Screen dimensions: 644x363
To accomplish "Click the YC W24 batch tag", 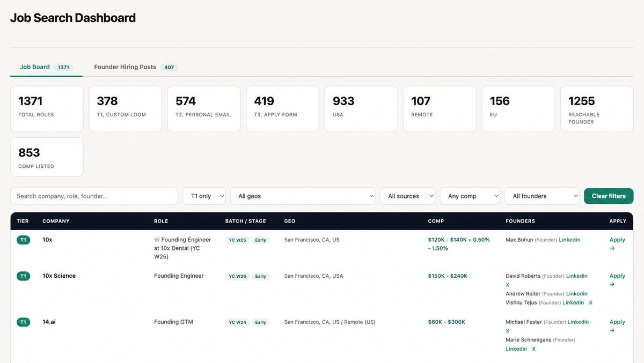I will click(237, 322).
